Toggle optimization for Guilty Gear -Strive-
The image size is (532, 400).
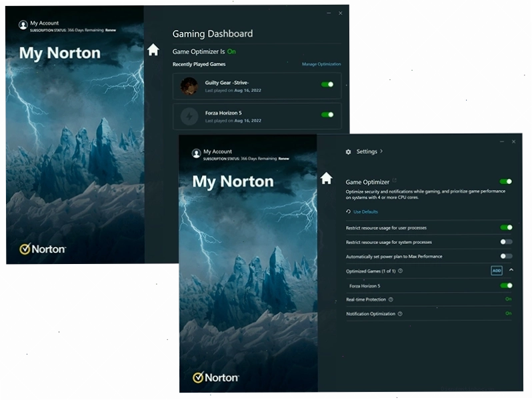[327, 84]
